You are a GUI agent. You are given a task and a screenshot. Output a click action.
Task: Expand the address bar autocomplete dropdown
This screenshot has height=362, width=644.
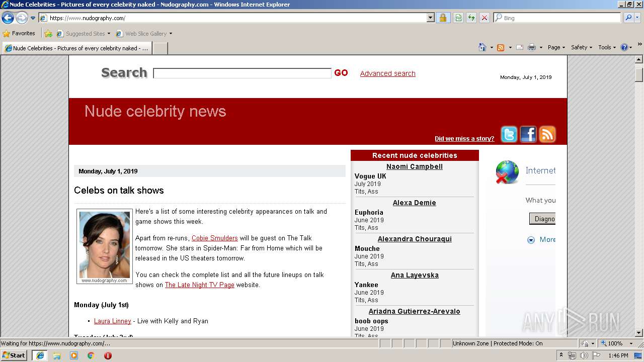click(430, 18)
